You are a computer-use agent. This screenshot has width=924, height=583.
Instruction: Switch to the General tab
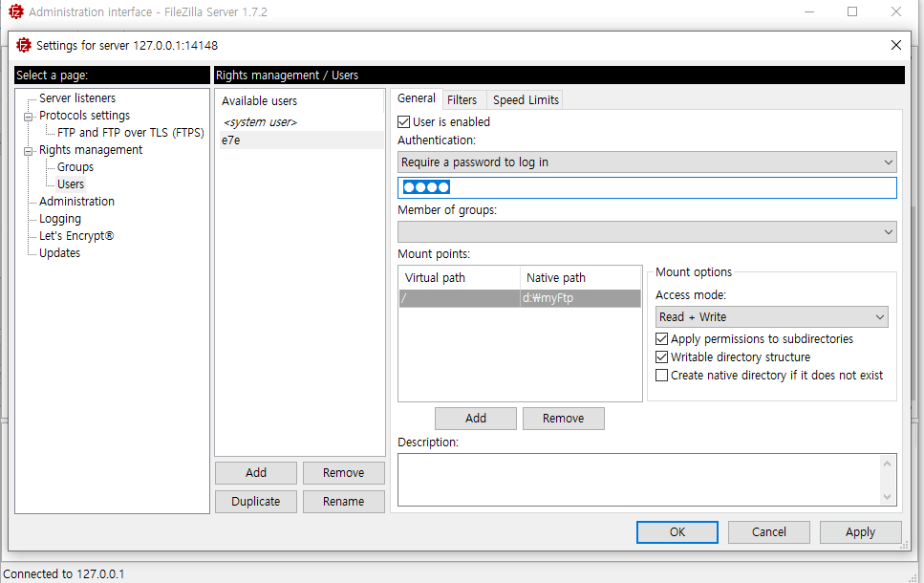(x=417, y=98)
